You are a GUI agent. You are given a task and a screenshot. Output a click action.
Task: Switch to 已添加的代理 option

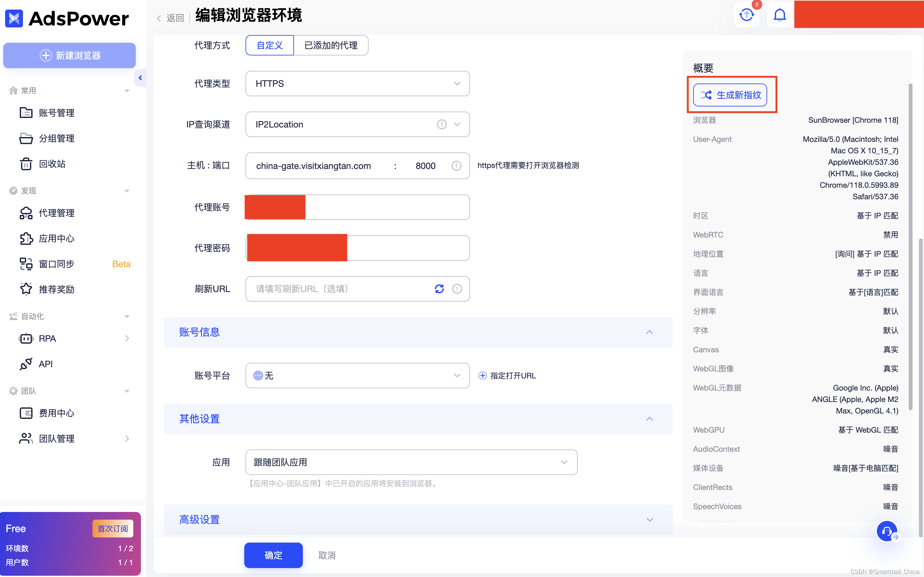[331, 45]
